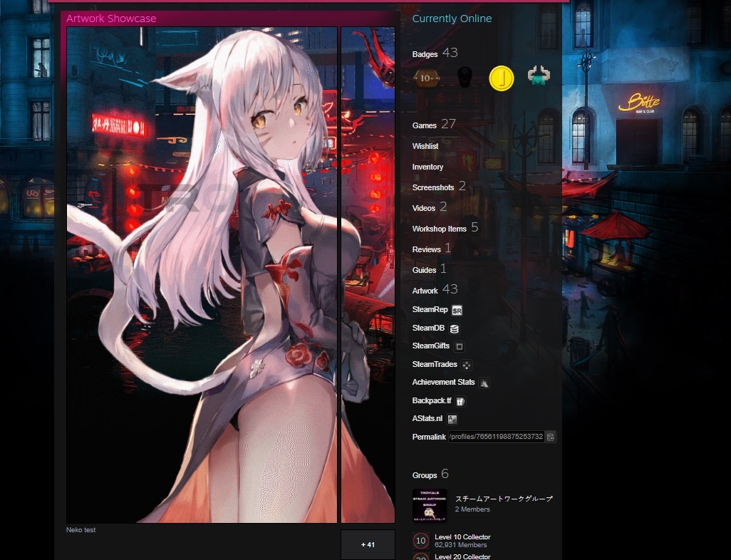The image size is (731, 560).
Task: Open the Level 10 Collector group icon
Action: (420, 541)
